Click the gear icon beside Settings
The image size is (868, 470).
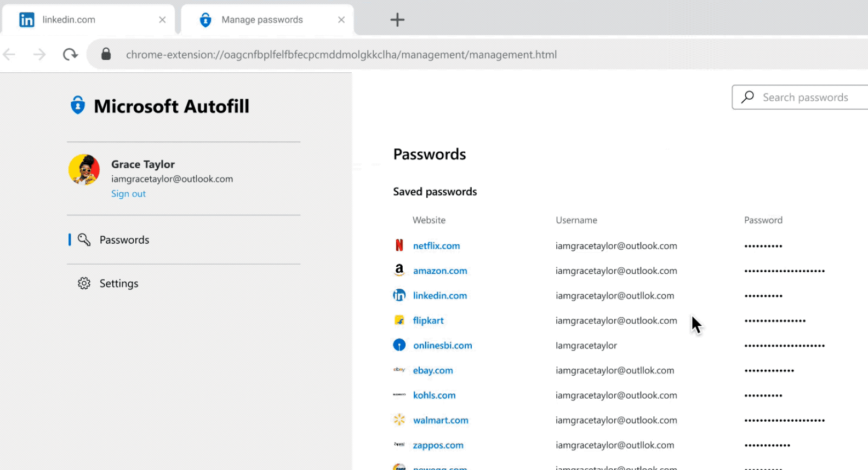84,283
